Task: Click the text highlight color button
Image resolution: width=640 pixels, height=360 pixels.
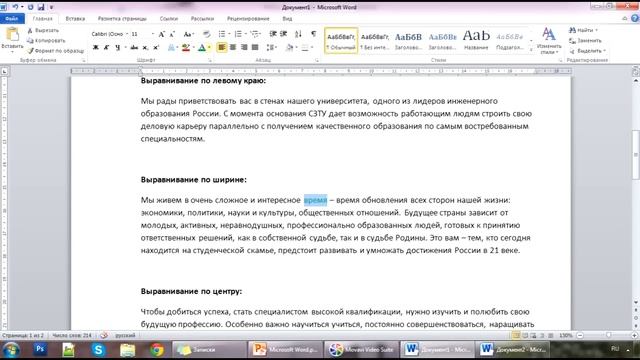Action: 186,48
